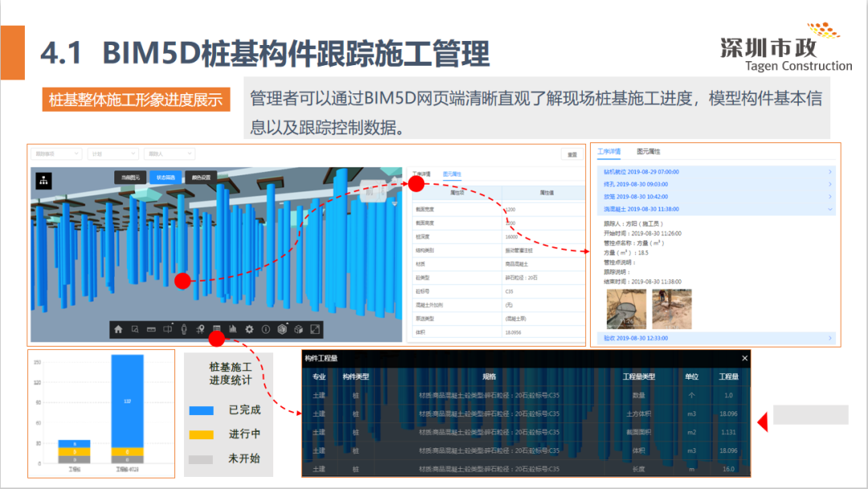868x489 pixels.
Task: Open the bar chart statistics icon
Action: pyautogui.click(x=233, y=329)
